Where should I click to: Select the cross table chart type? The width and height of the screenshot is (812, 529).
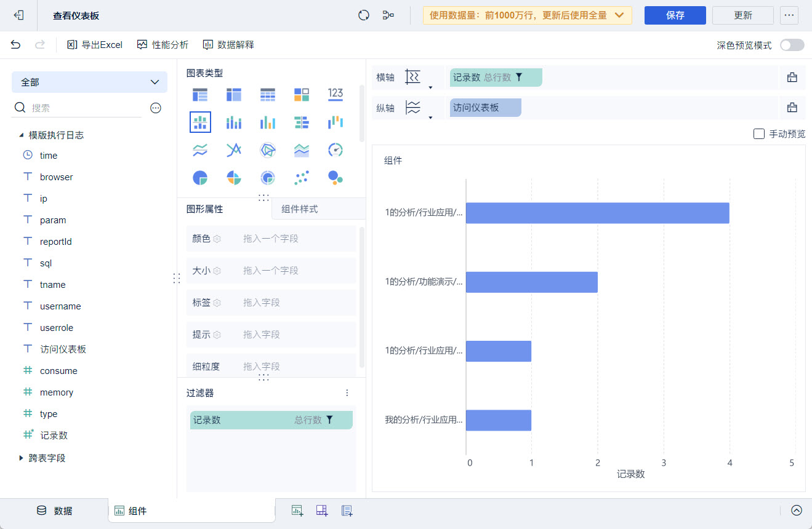coord(234,94)
